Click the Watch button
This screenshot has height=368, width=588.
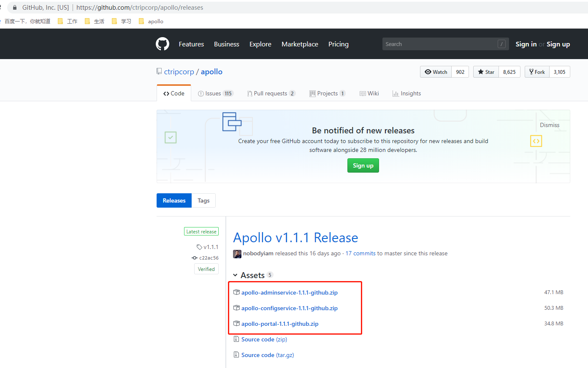coord(436,72)
